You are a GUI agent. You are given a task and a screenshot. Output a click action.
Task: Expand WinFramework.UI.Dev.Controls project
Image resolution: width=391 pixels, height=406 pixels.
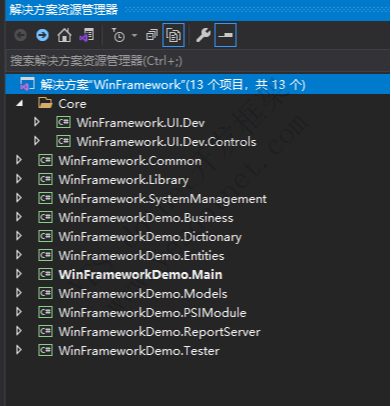(37, 141)
